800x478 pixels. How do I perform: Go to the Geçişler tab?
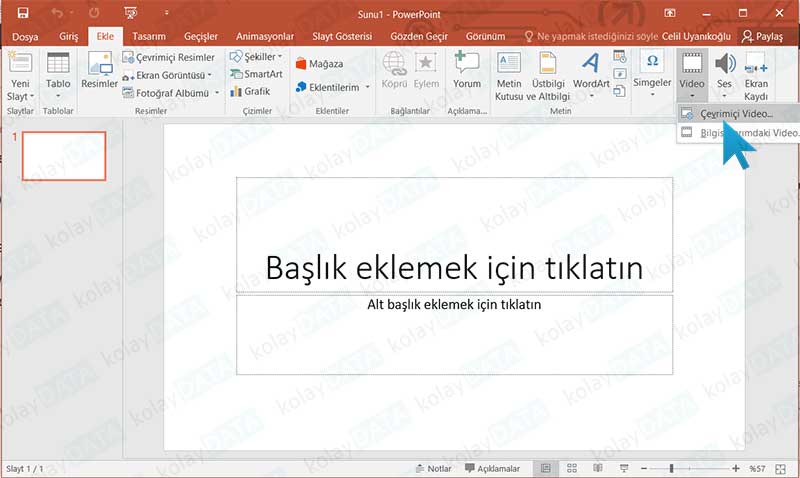[x=201, y=36]
